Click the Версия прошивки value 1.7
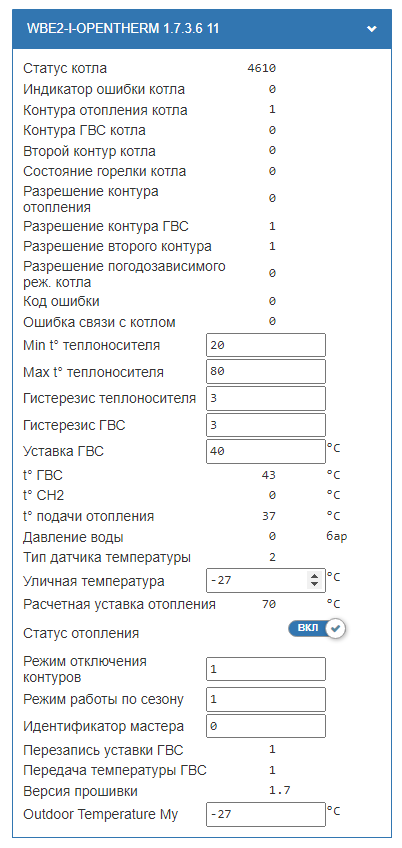 click(x=280, y=791)
